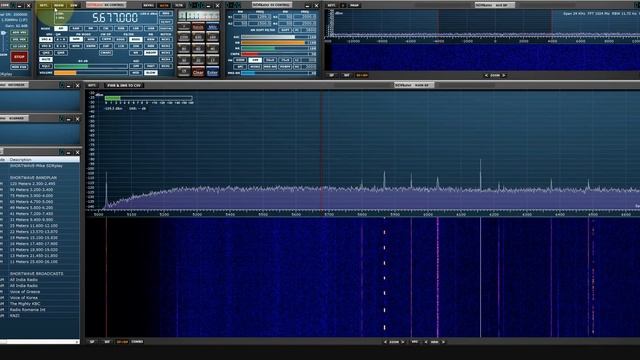Click the STOP button

tap(19, 57)
